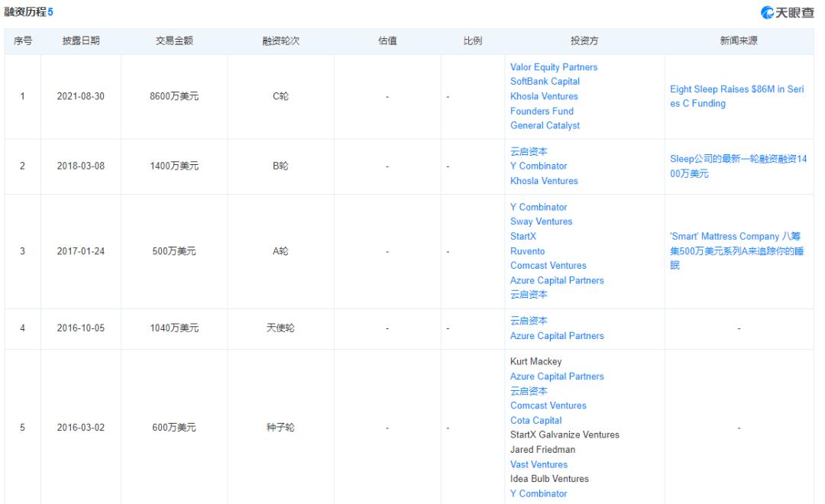Viewport: 825px width, 504px height.
Task: Visit the Cota Capital investor page
Action: click(535, 421)
